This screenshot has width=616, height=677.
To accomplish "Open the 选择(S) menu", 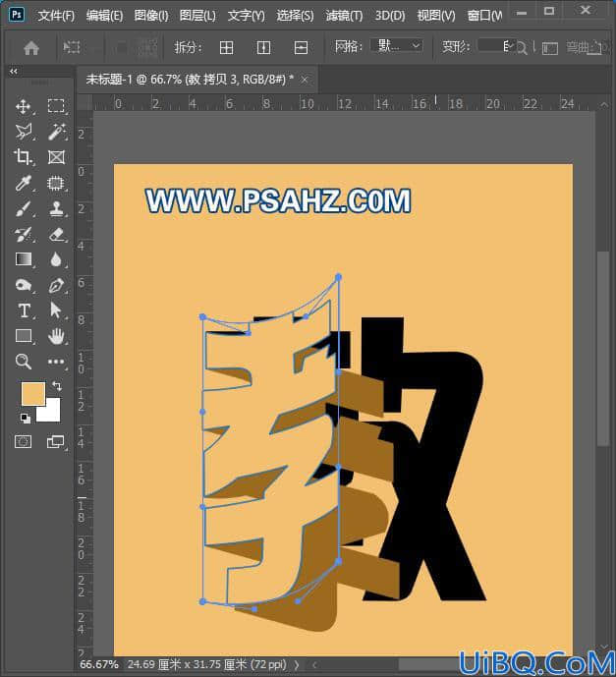I will 295,16.
